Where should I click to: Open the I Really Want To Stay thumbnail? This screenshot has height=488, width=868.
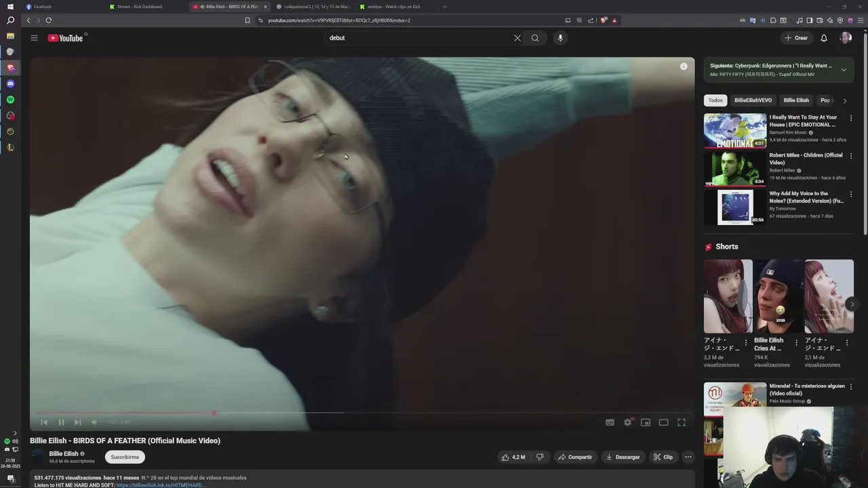[x=735, y=130]
